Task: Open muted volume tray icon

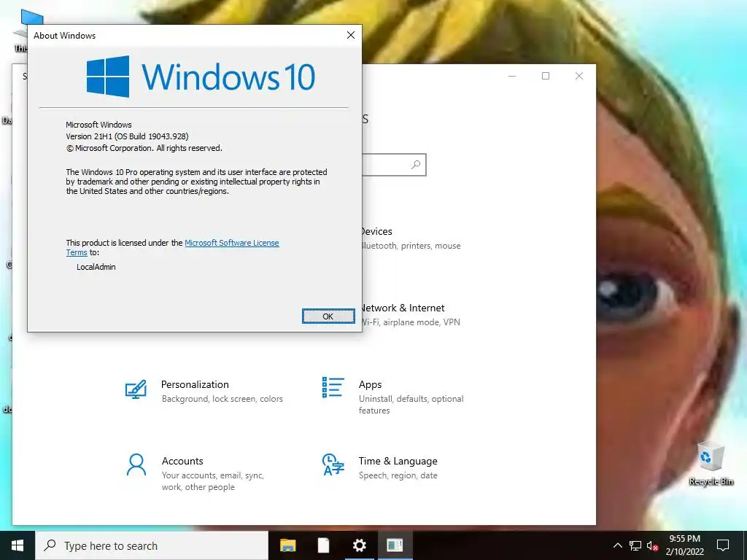Action: click(652, 545)
